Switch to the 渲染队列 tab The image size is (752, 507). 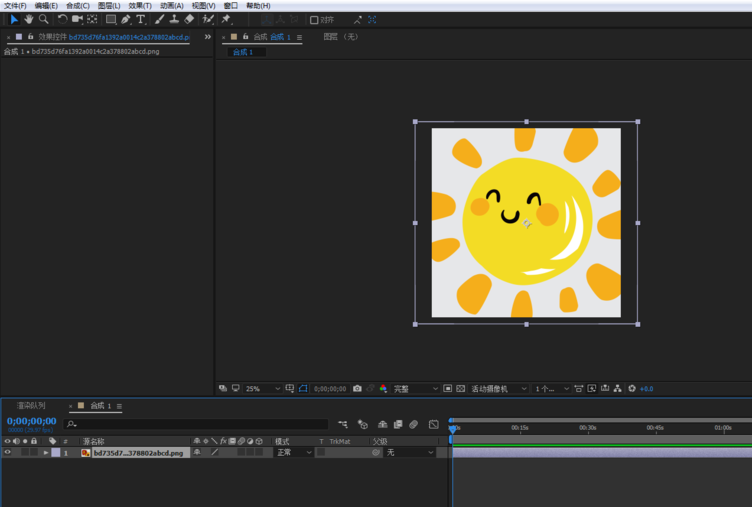30,406
